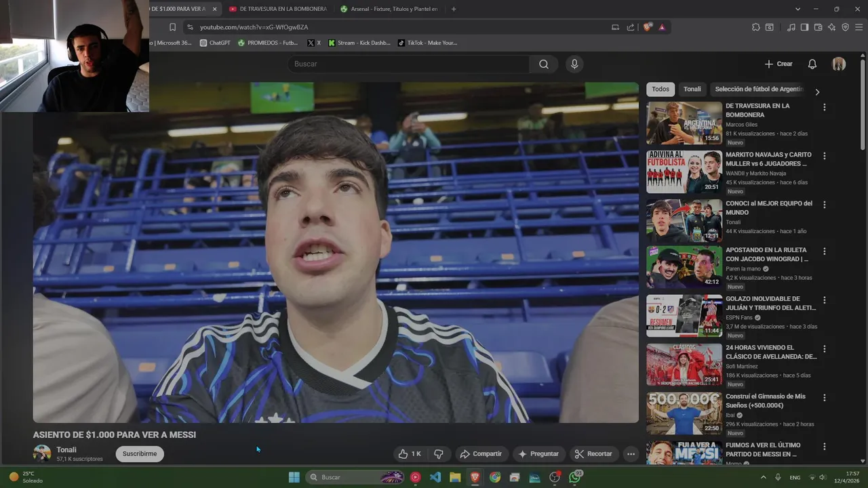
Task: Open options for FUIMOS A VER EL ÚLTIMO video
Action: click(x=824, y=446)
